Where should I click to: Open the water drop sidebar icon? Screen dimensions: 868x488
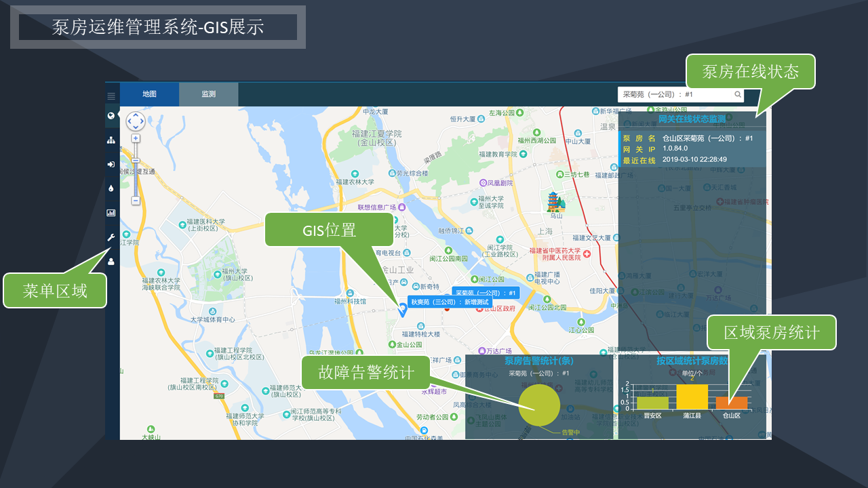[111, 188]
